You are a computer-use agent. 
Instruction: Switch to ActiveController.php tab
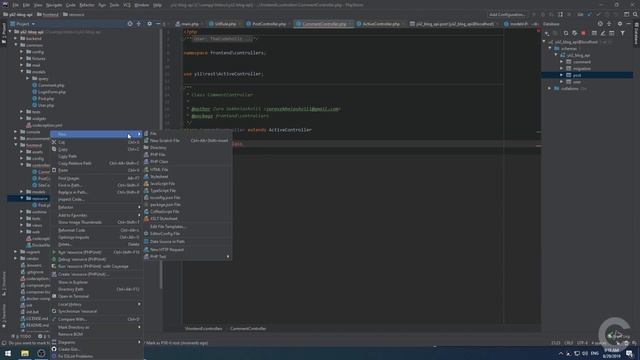click(380, 24)
